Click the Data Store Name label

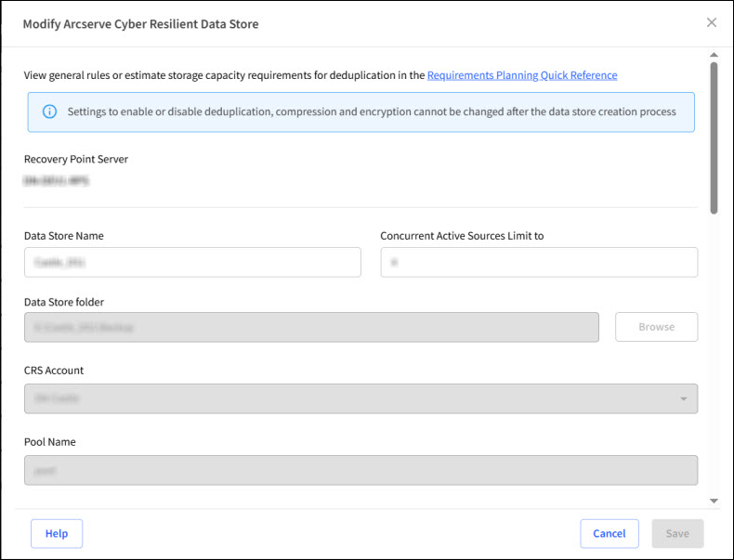[x=64, y=236]
